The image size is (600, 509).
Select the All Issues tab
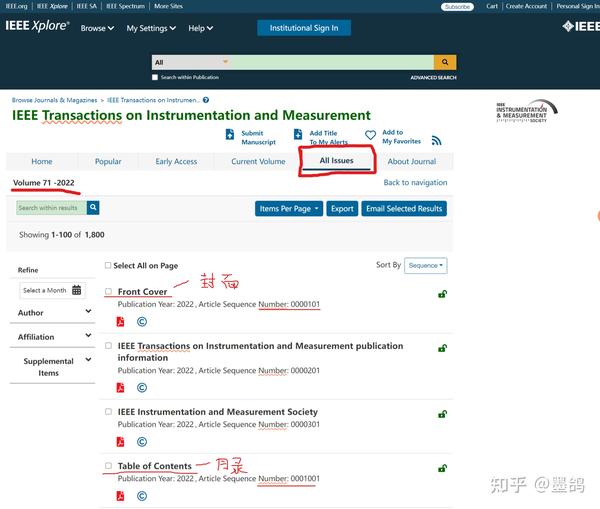336,161
